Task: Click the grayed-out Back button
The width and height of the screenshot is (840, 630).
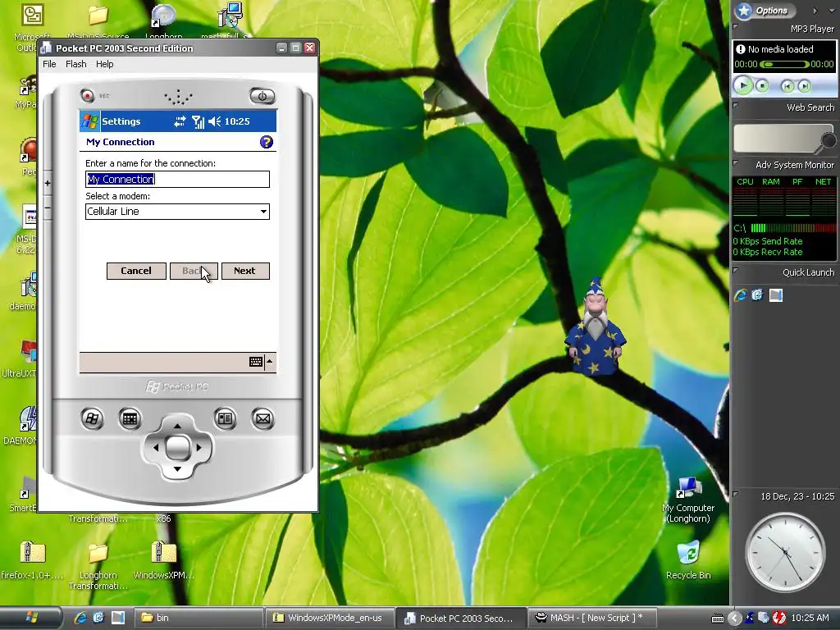Action: (194, 271)
